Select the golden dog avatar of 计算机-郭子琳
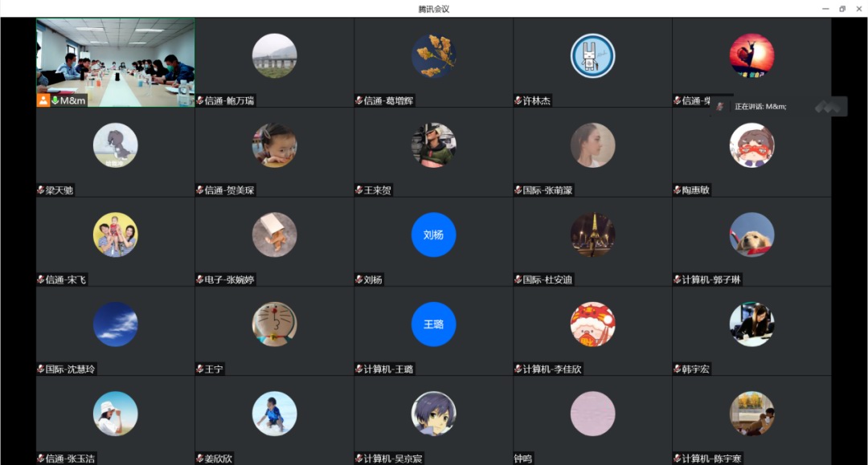Image resolution: width=868 pixels, height=465 pixels. point(751,235)
